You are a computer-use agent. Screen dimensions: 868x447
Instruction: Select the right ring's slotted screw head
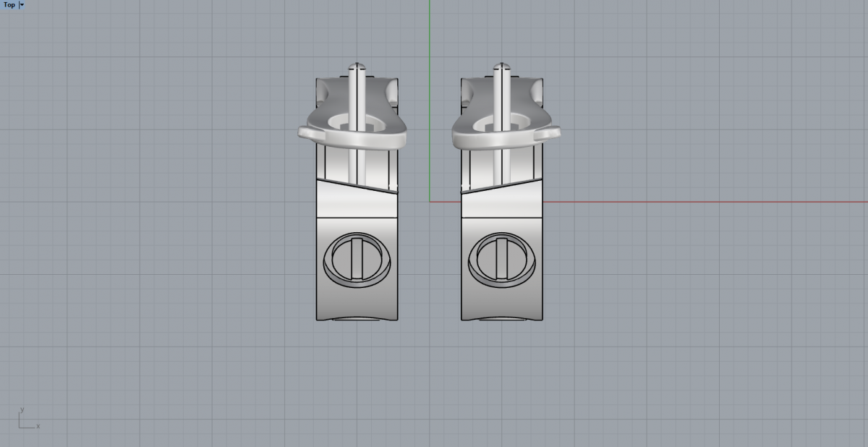(501, 260)
